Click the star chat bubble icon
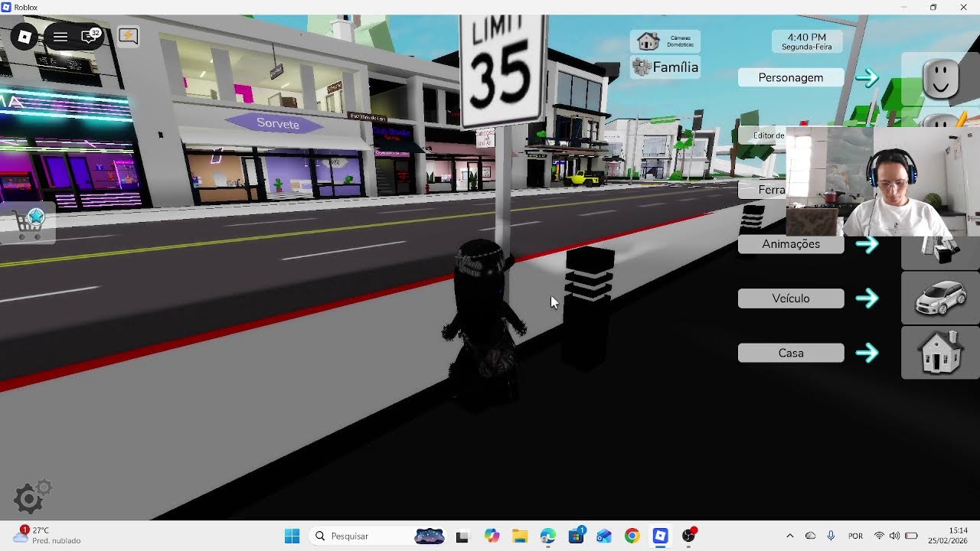The height and width of the screenshot is (551, 980). pyautogui.click(x=128, y=37)
